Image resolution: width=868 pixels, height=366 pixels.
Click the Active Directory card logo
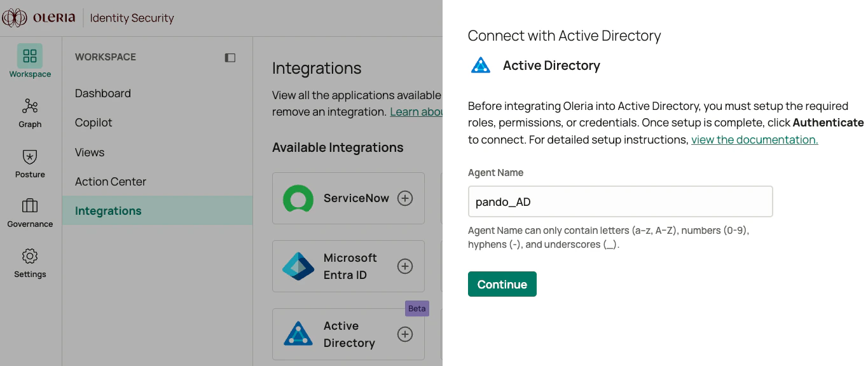click(298, 334)
